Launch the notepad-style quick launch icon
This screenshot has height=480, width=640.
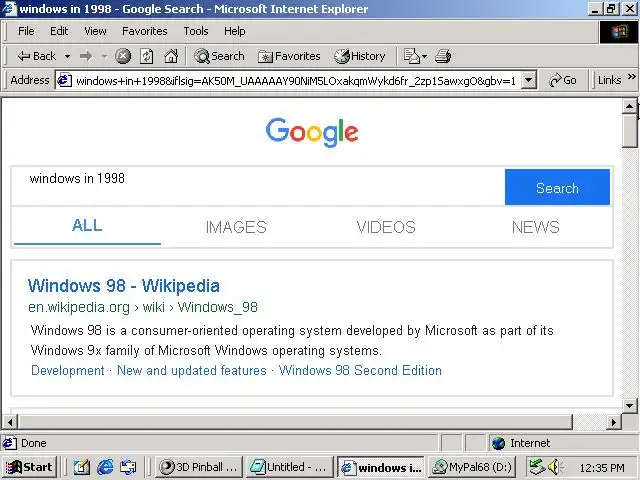[82, 467]
